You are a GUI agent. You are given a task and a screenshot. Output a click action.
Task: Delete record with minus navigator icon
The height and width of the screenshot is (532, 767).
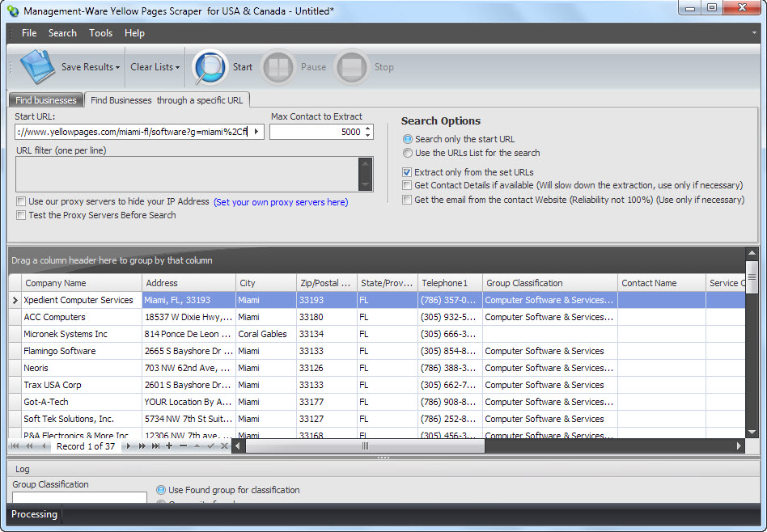pos(183,446)
